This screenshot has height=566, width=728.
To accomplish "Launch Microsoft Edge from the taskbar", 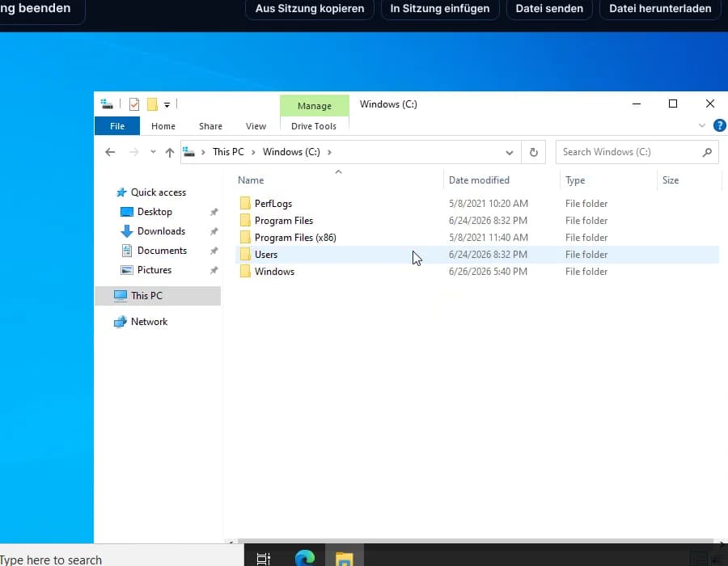I will (x=305, y=558).
